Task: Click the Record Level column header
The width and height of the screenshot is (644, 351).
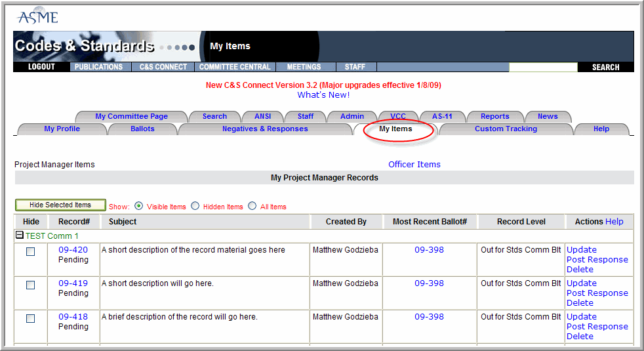Action: (x=521, y=222)
